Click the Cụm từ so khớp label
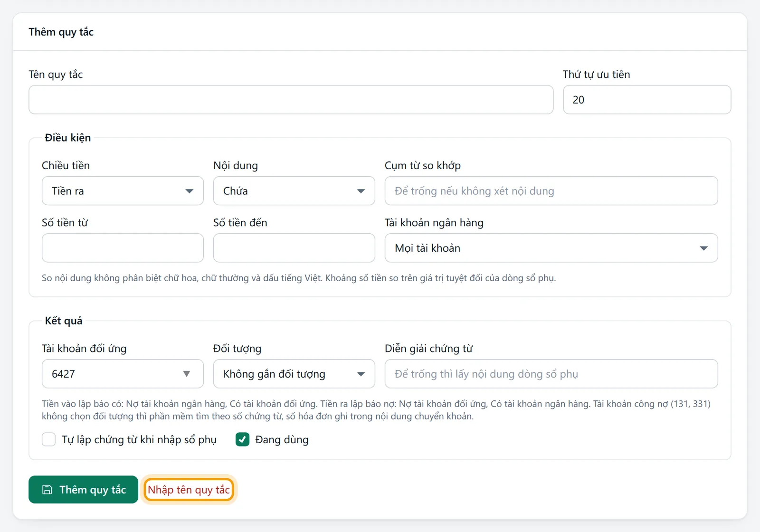This screenshot has width=760, height=532. (423, 166)
